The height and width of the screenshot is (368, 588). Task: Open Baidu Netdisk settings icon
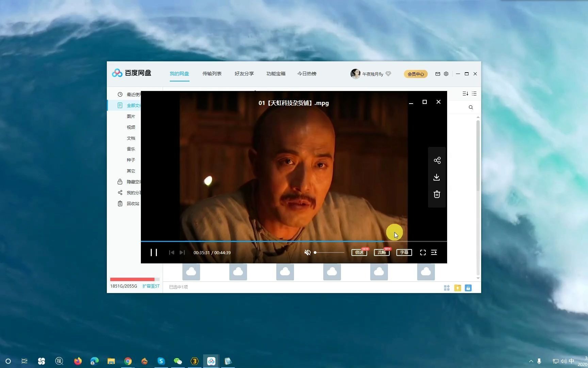446,74
